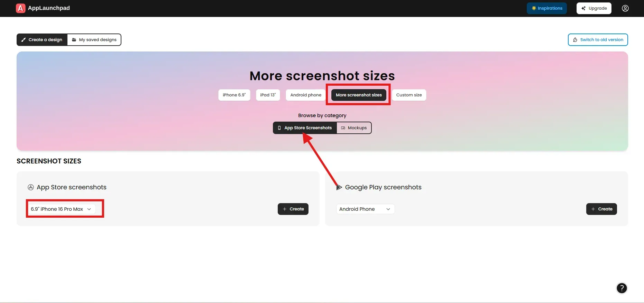Select More screenshot sizes option
The width and height of the screenshot is (644, 303).
(x=359, y=95)
